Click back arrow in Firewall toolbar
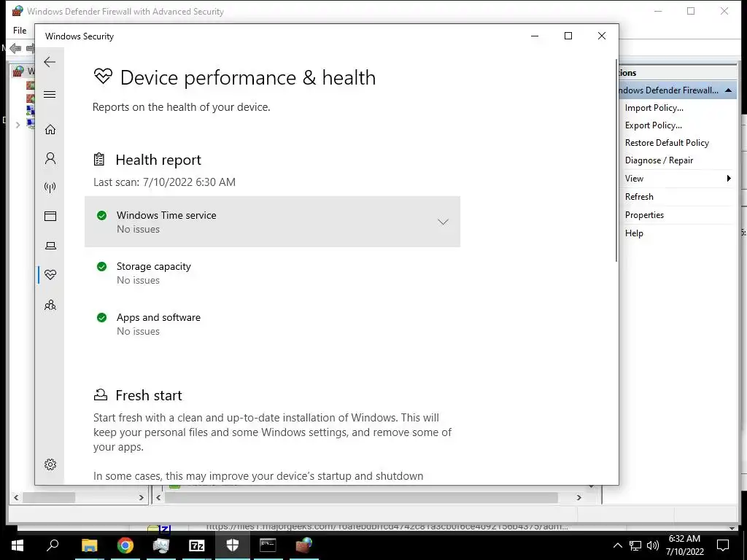This screenshot has width=747, height=560. pos(15,48)
